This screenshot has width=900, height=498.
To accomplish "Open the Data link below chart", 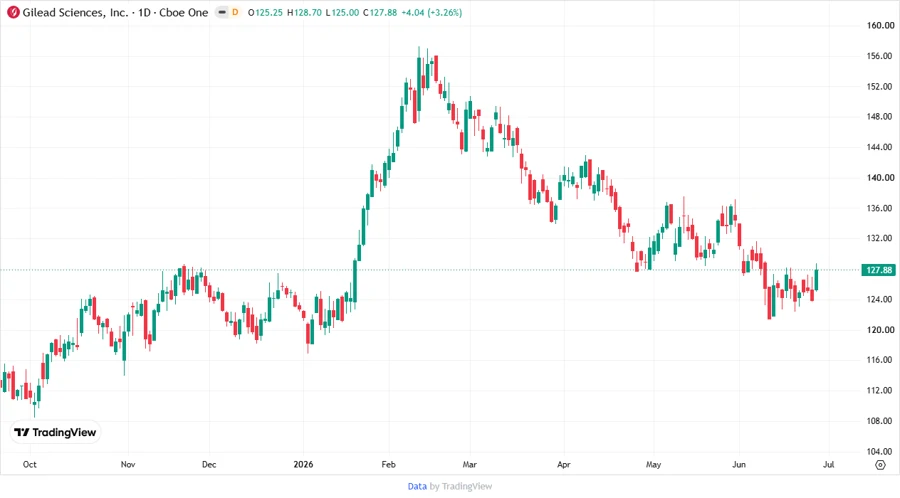I will click(x=417, y=486).
